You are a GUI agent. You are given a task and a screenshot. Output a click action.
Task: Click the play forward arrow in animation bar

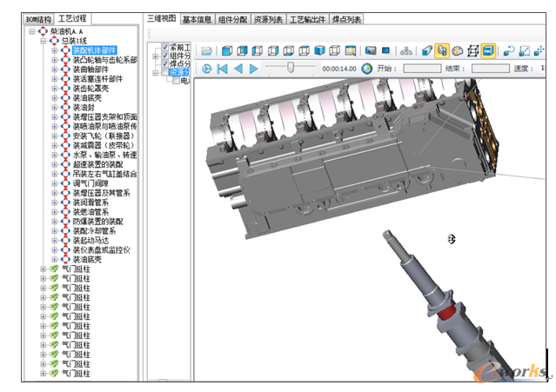[x=254, y=69]
